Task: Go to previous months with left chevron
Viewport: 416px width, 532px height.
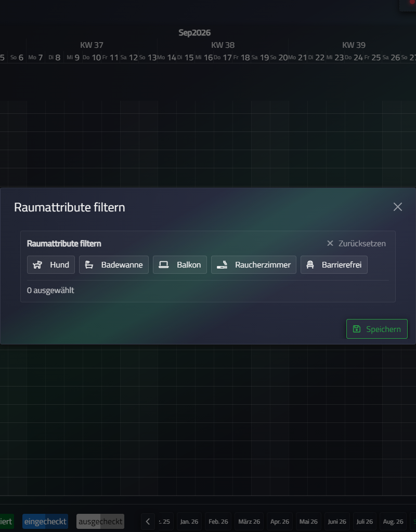Action: 148,522
